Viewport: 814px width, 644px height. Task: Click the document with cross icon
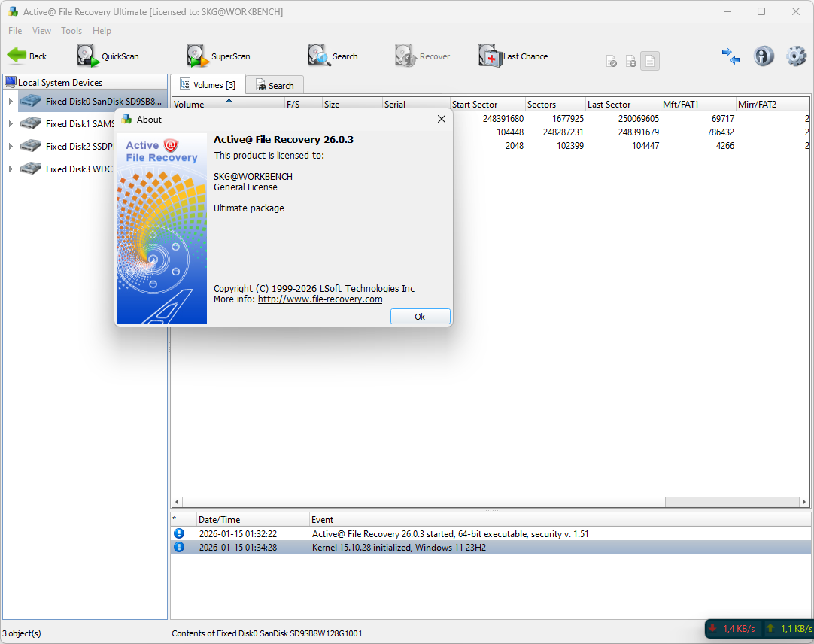coord(631,62)
